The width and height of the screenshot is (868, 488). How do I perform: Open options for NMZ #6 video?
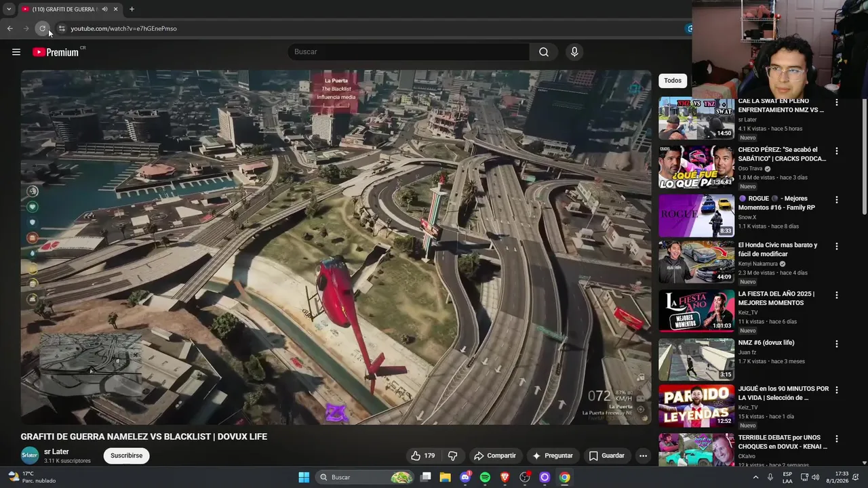click(x=836, y=344)
